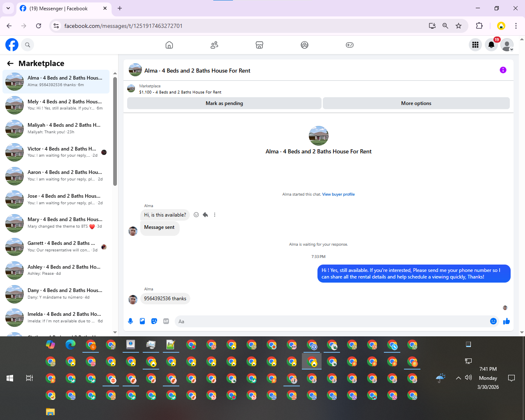Open more options for 'Hi, is this available?'
The image size is (525, 420).
[x=215, y=215]
